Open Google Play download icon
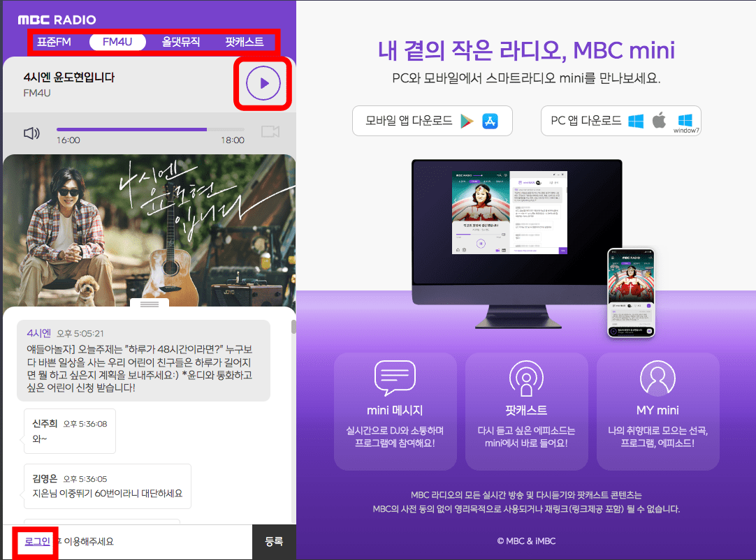 pyautogui.click(x=467, y=121)
